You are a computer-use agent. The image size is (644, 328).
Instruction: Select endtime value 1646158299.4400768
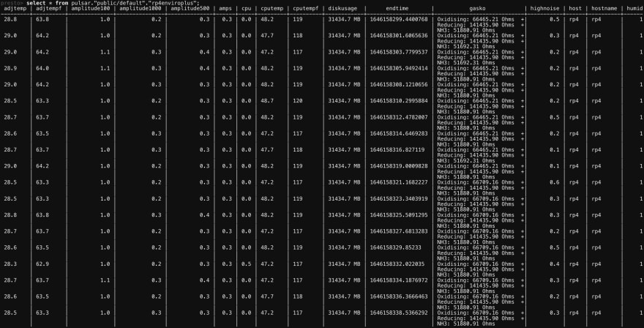399,19
